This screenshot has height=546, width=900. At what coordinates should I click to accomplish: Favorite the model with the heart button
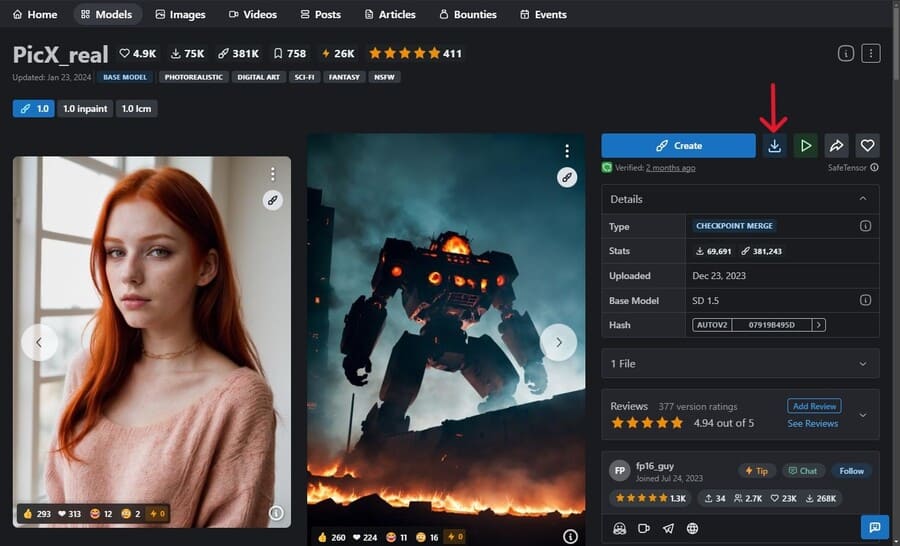click(867, 146)
